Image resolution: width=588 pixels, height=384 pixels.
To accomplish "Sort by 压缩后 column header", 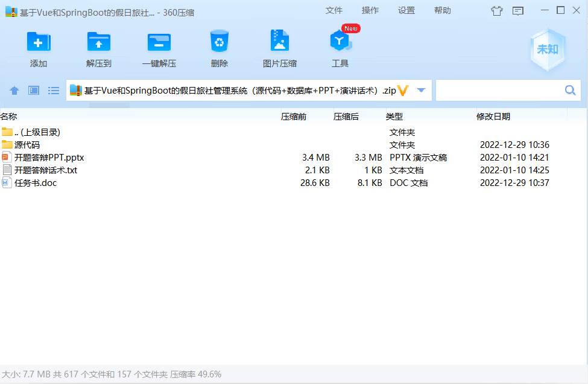I will click(346, 117).
